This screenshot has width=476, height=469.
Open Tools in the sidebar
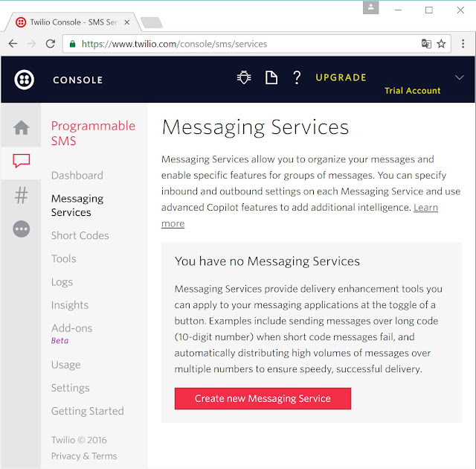pyautogui.click(x=63, y=259)
